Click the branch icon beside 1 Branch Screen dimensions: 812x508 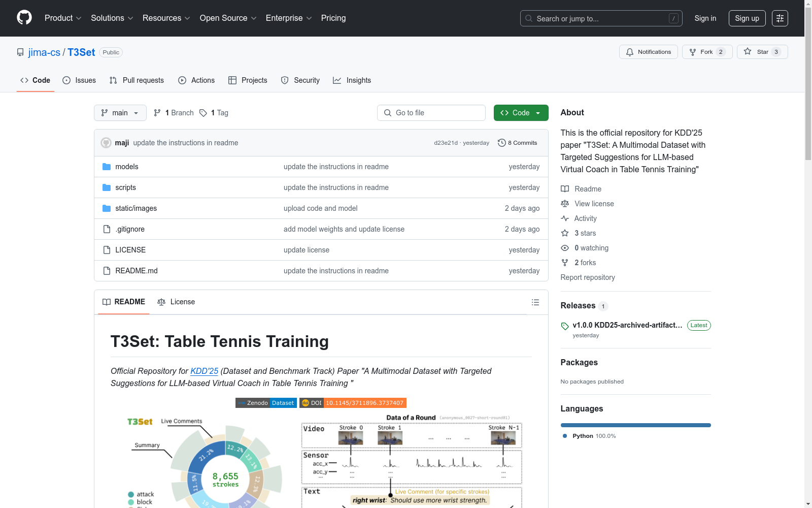tap(157, 113)
